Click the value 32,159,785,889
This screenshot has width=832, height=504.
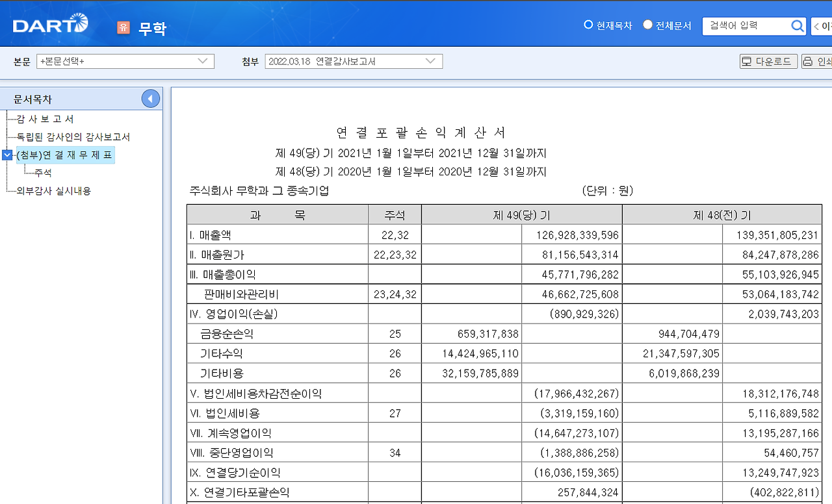pos(480,373)
